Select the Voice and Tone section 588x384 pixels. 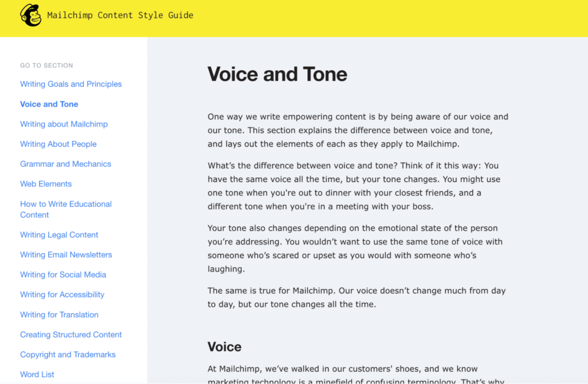pyautogui.click(x=49, y=104)
